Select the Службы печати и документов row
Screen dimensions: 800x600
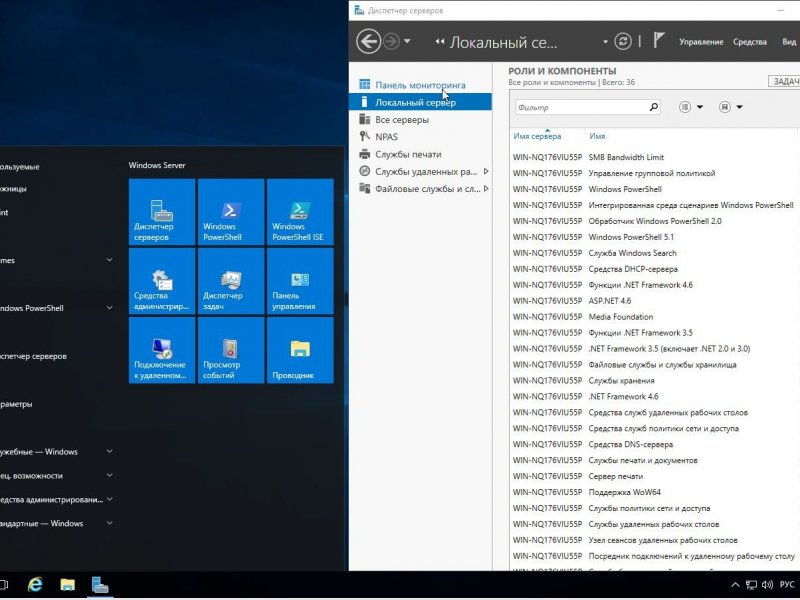click(x=654, y=460)
